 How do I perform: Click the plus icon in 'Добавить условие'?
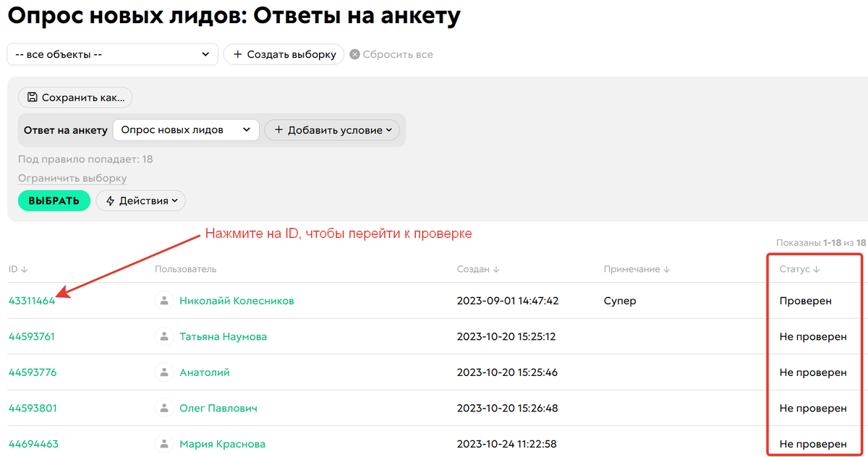point(279,130)
